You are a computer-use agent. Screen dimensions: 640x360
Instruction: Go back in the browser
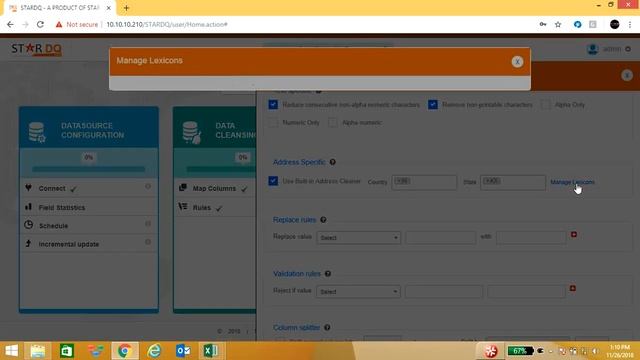10,24
